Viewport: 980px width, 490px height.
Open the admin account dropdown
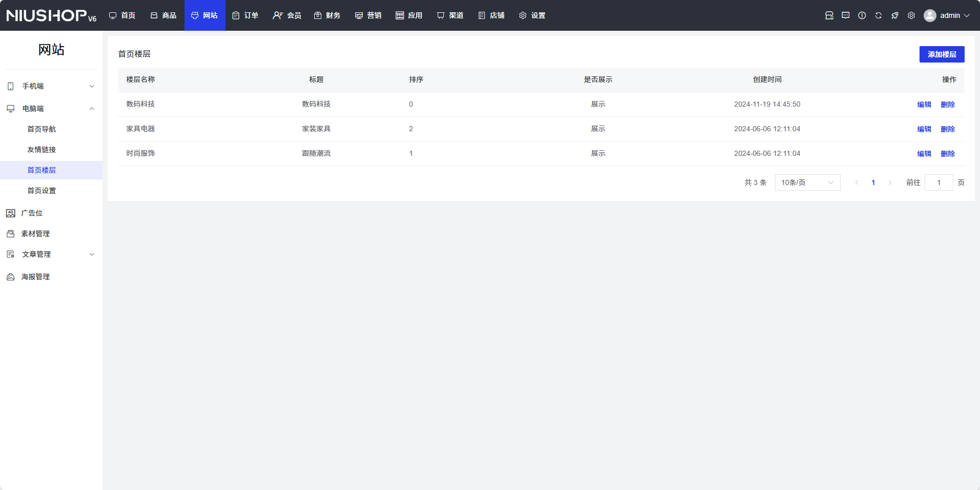(x=954, y=15)
